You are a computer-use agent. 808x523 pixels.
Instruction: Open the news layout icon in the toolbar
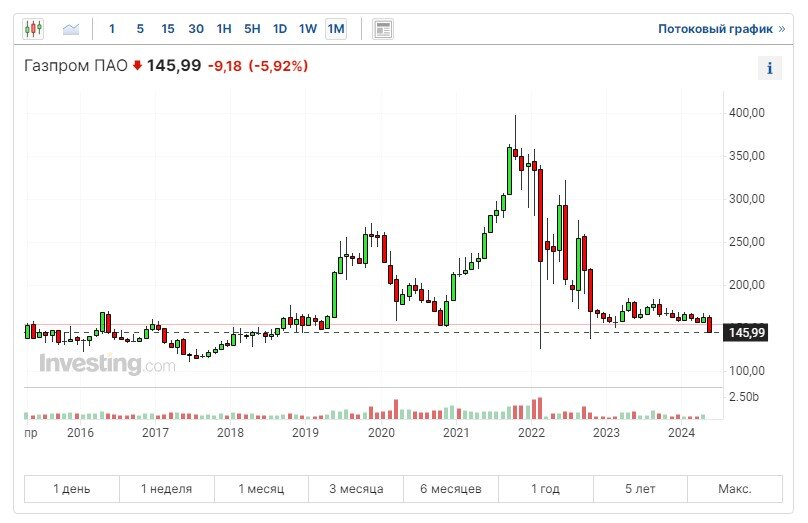coord(383,29)
